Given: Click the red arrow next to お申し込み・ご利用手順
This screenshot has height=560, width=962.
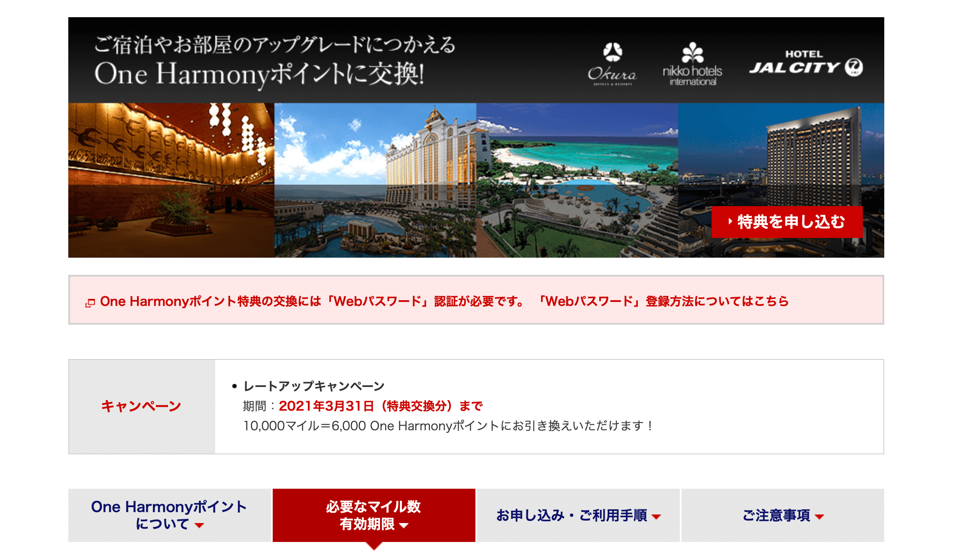Looking at the screenshot, I should coord(656,517).
